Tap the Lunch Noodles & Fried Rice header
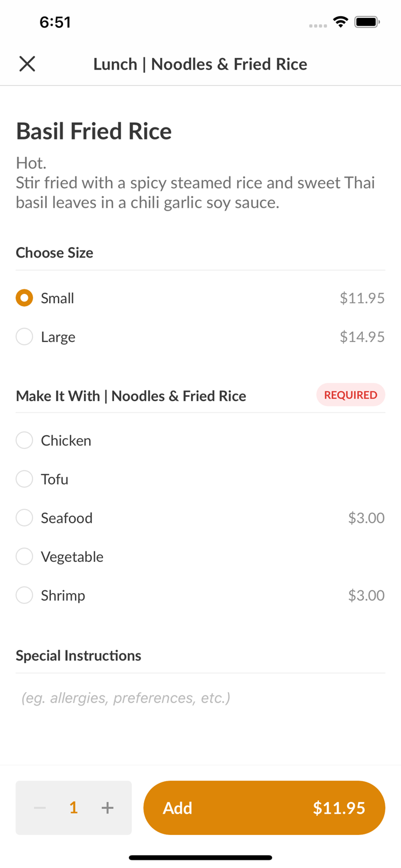This screenshot has height=868, width=401. (x=200, y=64)
